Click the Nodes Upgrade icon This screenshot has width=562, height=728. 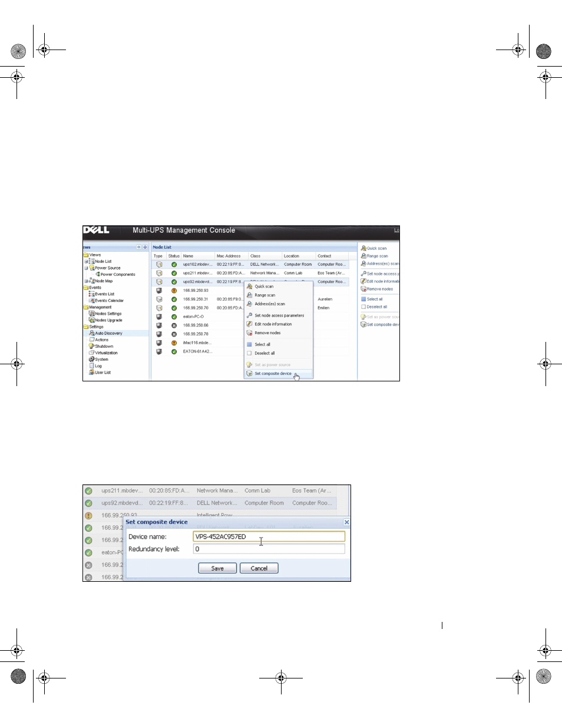[x=92, y=320]
